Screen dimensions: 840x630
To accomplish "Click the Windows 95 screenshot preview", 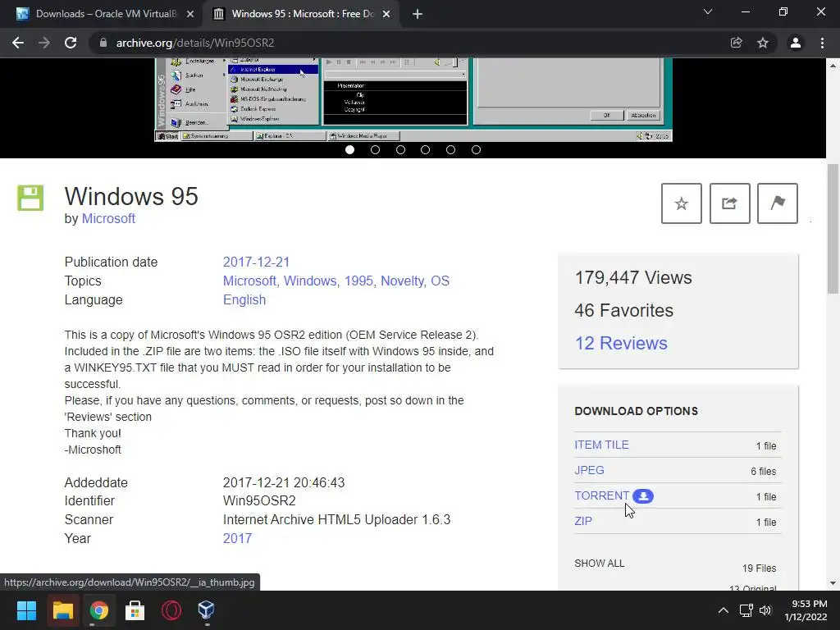I will (413, 99).
